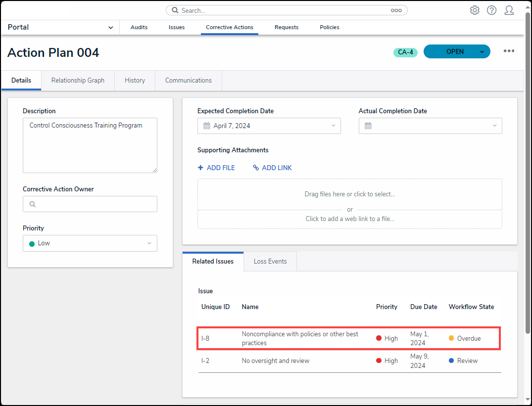Click the Expected Completion Date calendar icon
Viewport: 532px width, 406px height.
tap(207, 126)
